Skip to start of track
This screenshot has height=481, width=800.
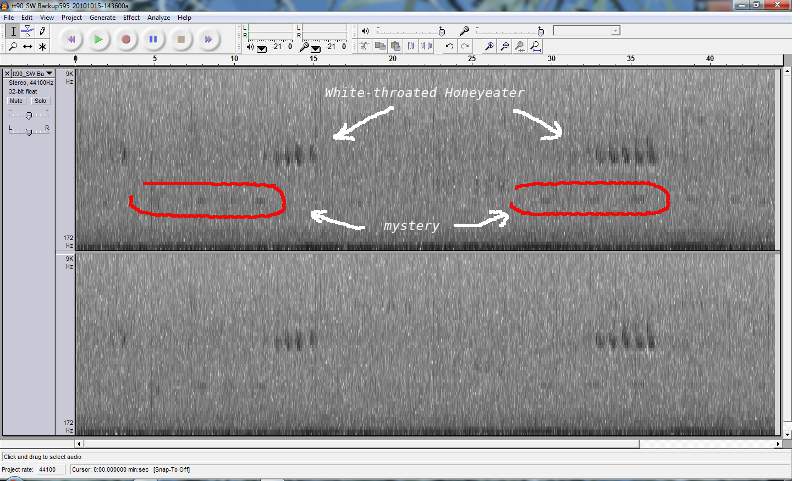click(71, 39)
